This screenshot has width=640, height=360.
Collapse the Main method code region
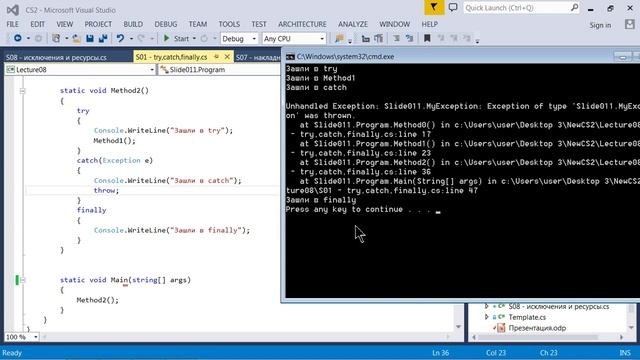[x=22, y=280]
